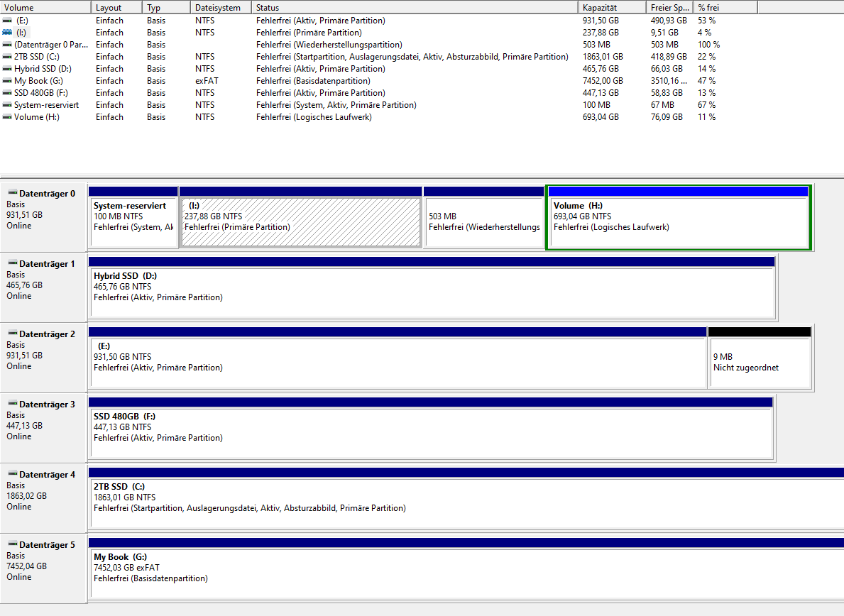
Task: Click the drive icon next to (E:) in volume list
Action: [x=7, y=21]
